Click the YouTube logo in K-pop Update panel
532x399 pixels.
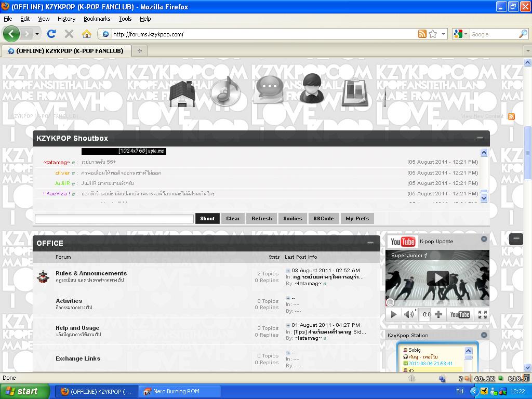click(403, 242)
